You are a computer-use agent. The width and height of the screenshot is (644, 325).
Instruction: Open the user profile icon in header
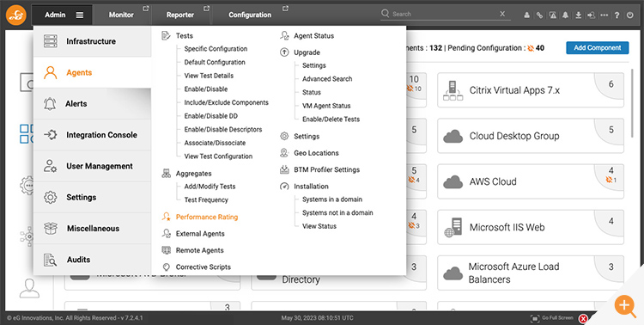[526, 15]
